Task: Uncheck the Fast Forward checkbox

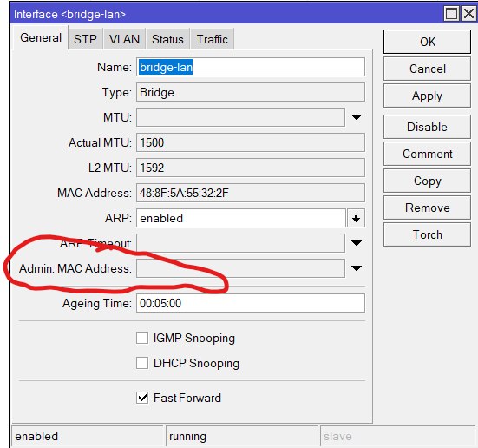Action: (x=142, y=398)
